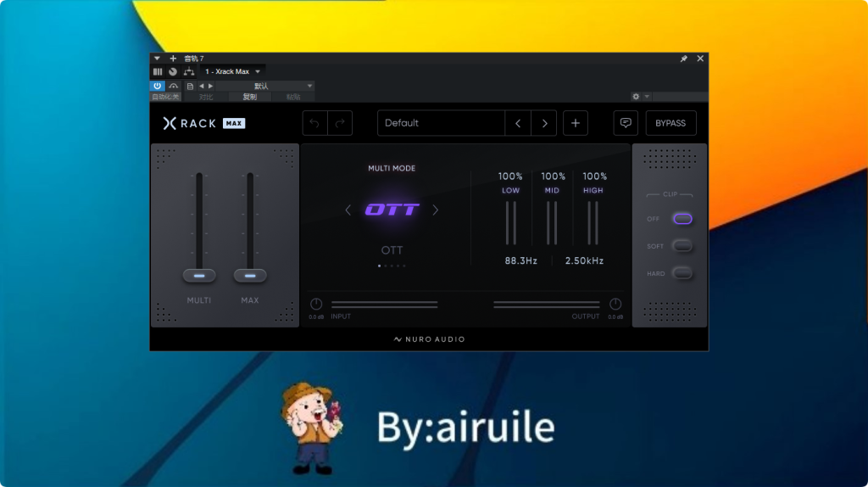Enable SOFT clip toggle
The width and height of the screenshot is (868, 487).
tap(682, 246)
